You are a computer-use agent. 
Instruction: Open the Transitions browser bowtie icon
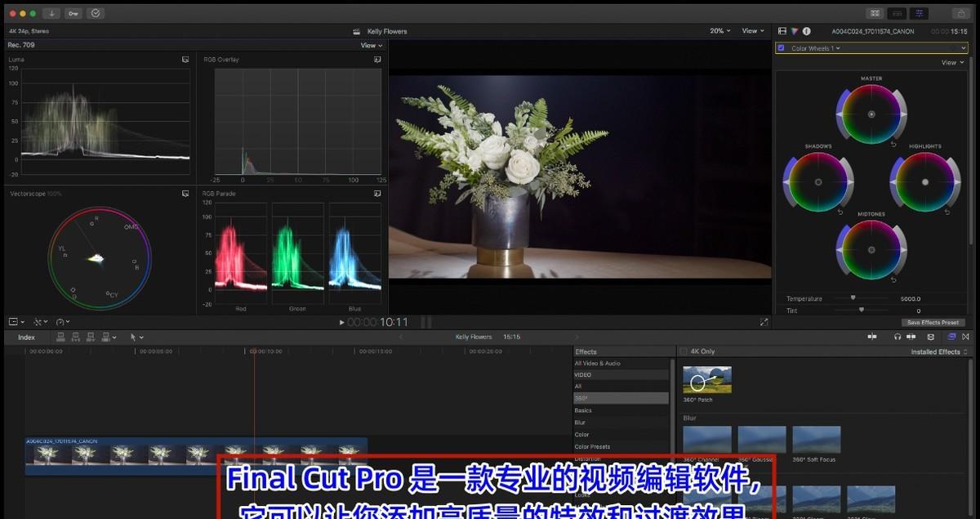pos(966,337)
